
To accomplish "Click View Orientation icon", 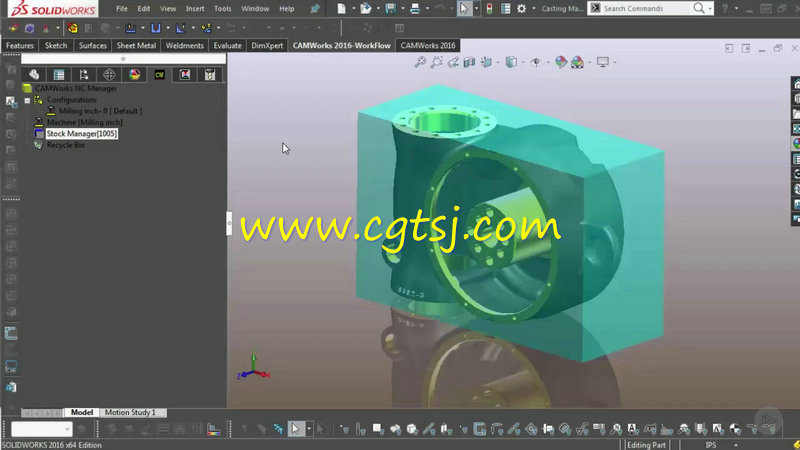I will (486, 62).
